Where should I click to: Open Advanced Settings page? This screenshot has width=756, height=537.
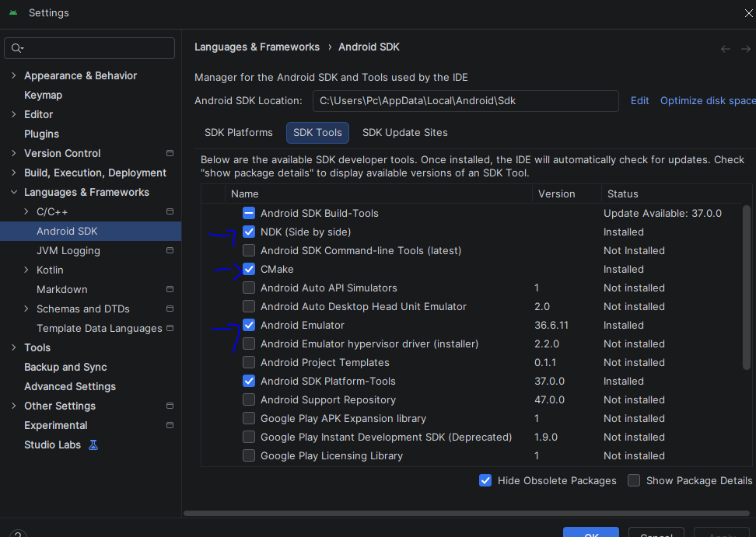(x=70, y=387)
